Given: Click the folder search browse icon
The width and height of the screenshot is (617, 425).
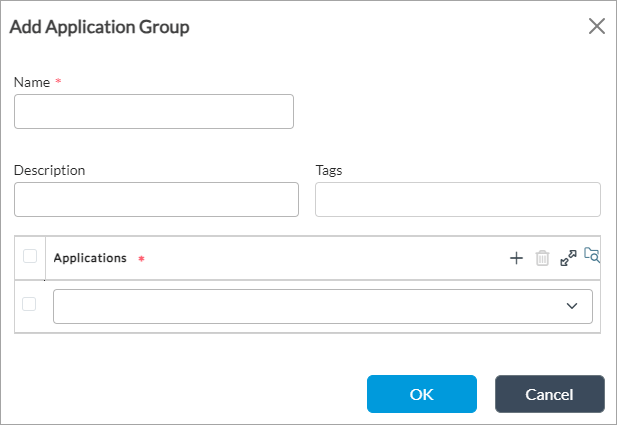Looking at the screenshot, I should [592, 256].
